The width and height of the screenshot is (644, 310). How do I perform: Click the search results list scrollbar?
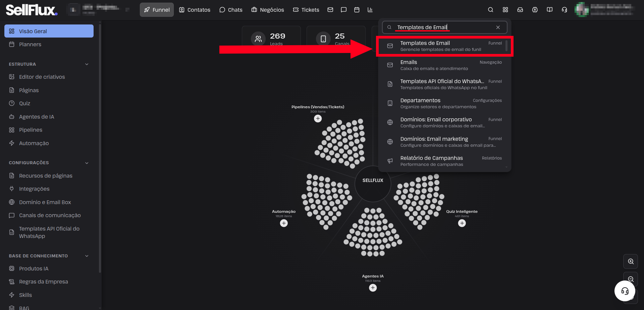pos(506,46)
